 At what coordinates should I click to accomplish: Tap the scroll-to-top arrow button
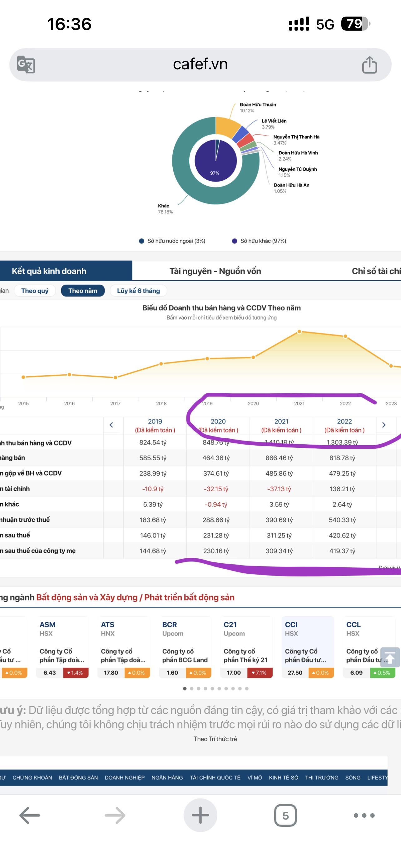(390, 657)
